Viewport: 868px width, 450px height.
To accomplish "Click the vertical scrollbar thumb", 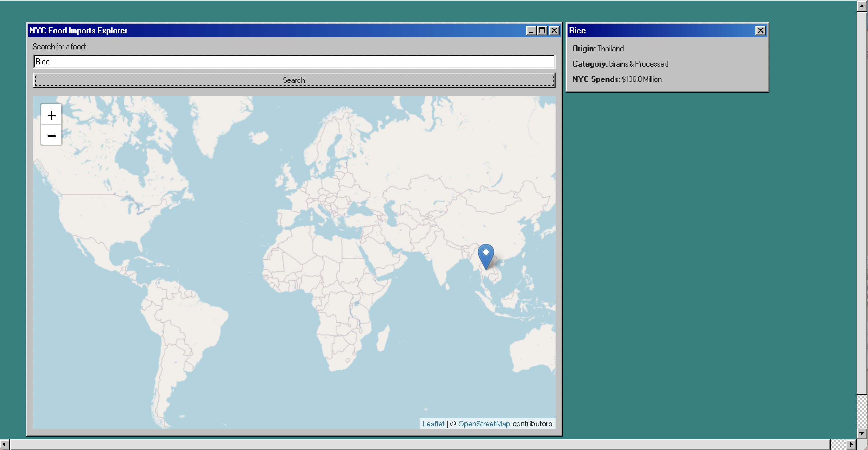I will [862, 202].
